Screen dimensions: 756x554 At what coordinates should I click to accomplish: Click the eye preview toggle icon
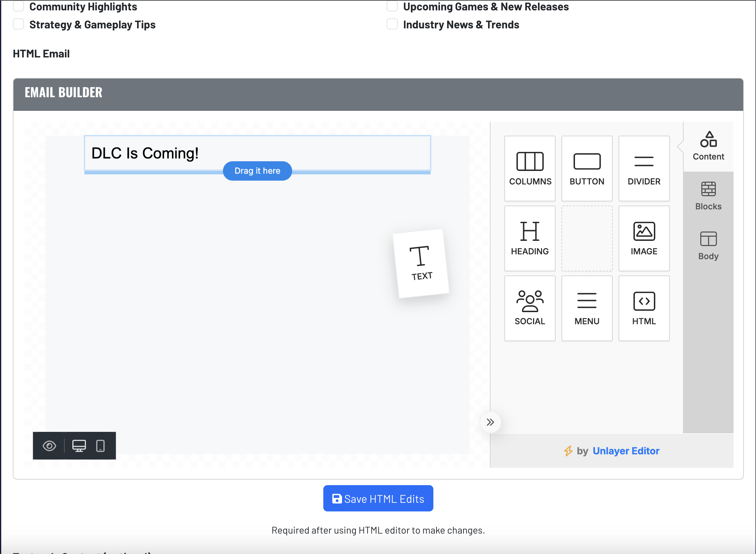coord(50,446)
